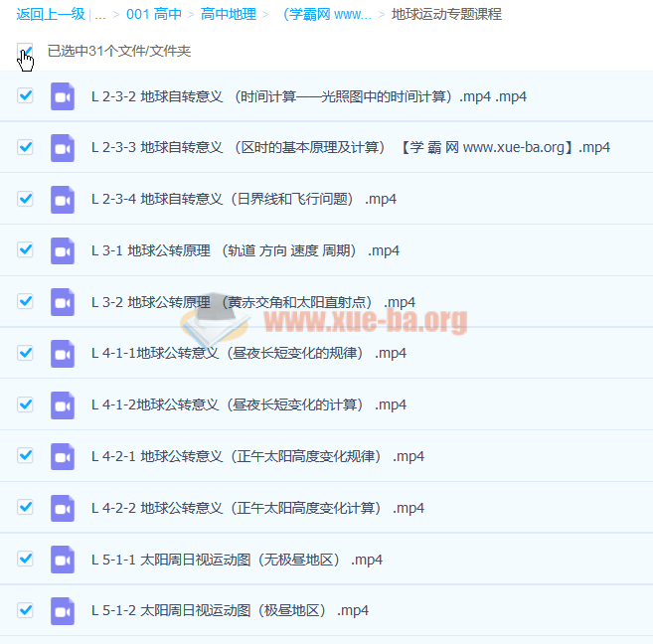The width and height of the screenshot is (653, 644).
Task: Expand the breadcrumb ellipsis for hidden folders
Action: [100, 15]
